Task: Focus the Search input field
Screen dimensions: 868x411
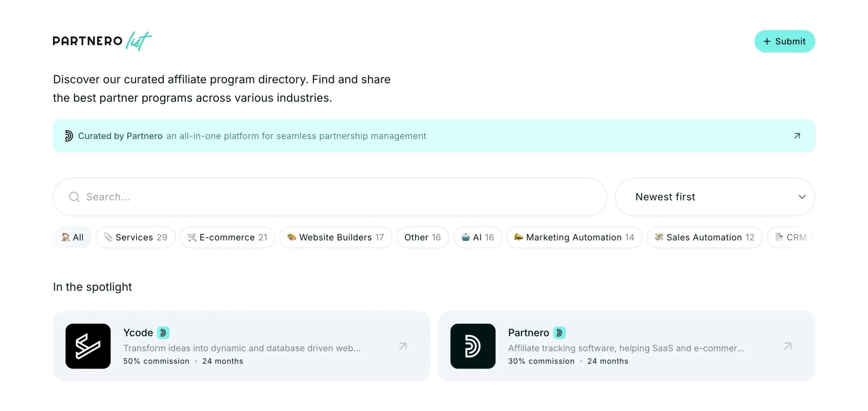Action: [330, 197]
